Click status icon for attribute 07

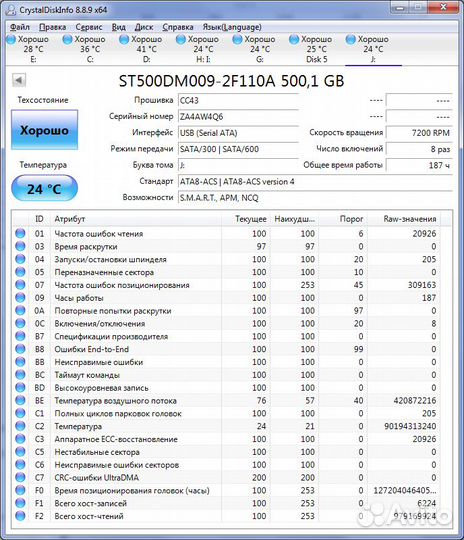tap(21, 285)
